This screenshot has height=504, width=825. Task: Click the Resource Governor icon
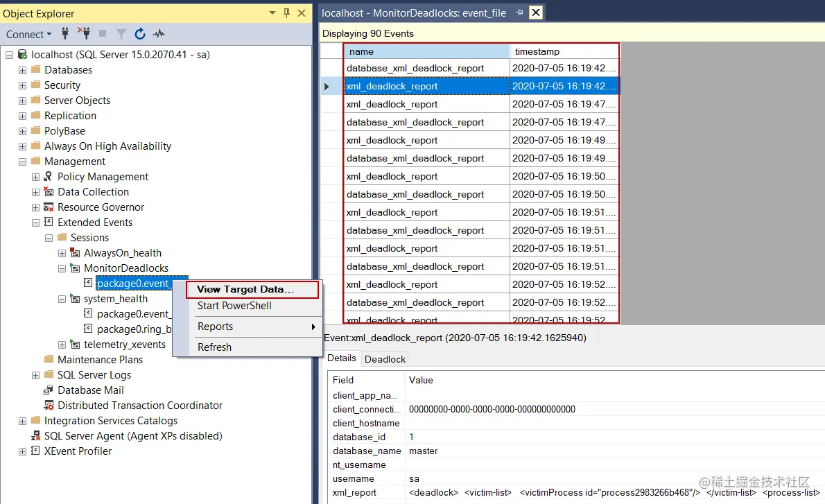coord(49,207)
